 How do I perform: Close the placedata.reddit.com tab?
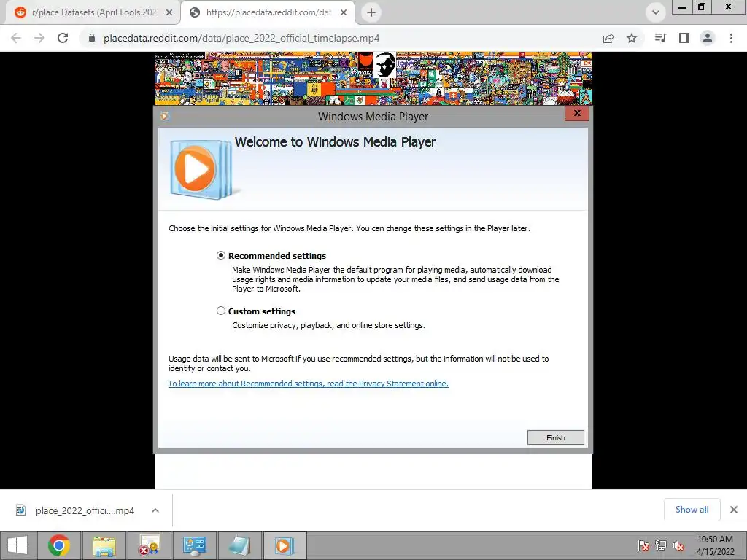click(344, 12)
